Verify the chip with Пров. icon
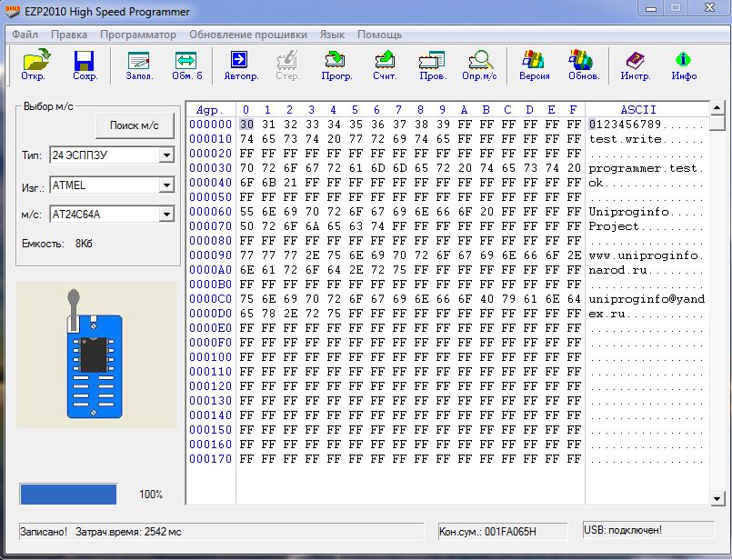732x560 pixels. point(433,65)
